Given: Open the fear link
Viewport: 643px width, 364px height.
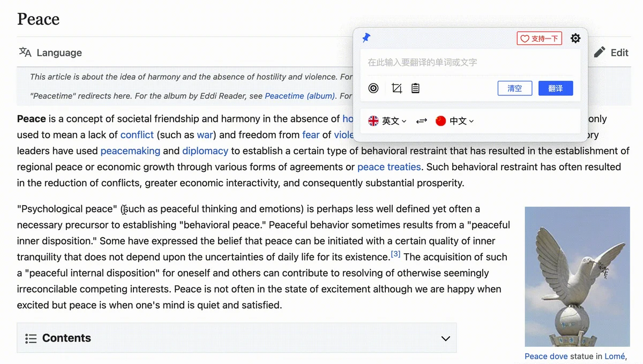Looking at the screenshot, I should point(311,135).
